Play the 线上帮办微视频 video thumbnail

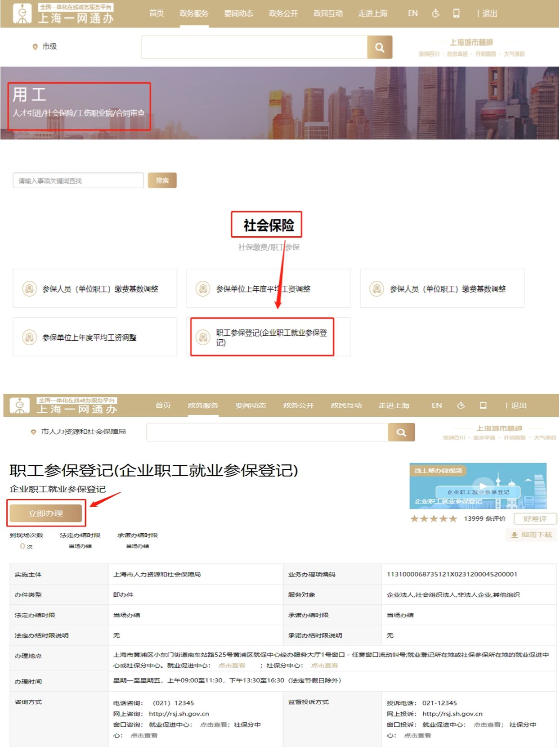(x=478, y=486)
